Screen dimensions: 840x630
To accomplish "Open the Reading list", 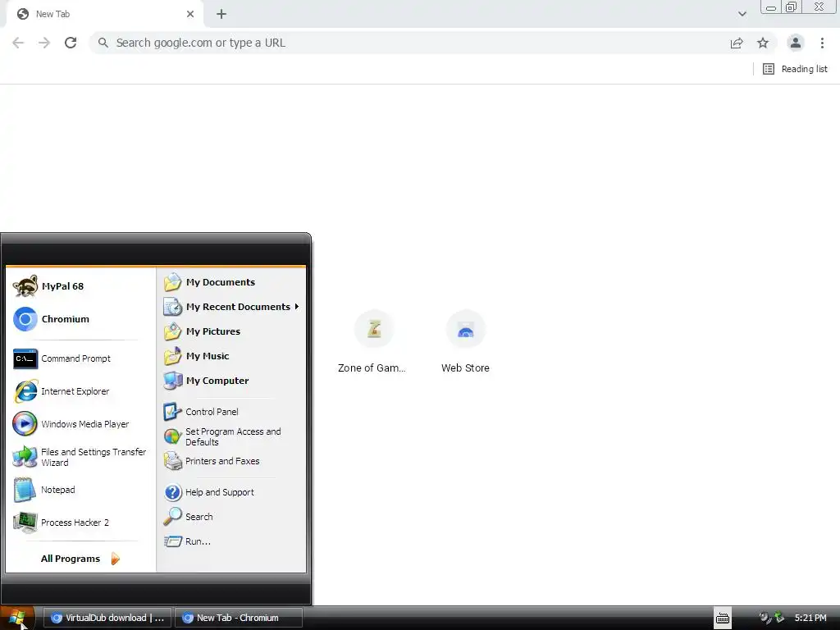I will coord(795,69).
